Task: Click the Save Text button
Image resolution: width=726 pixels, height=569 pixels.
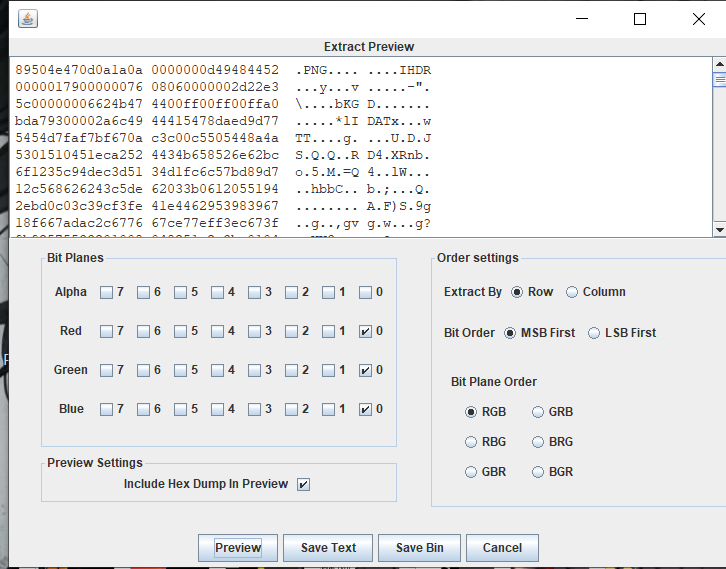Action: [x=328, y=548]
